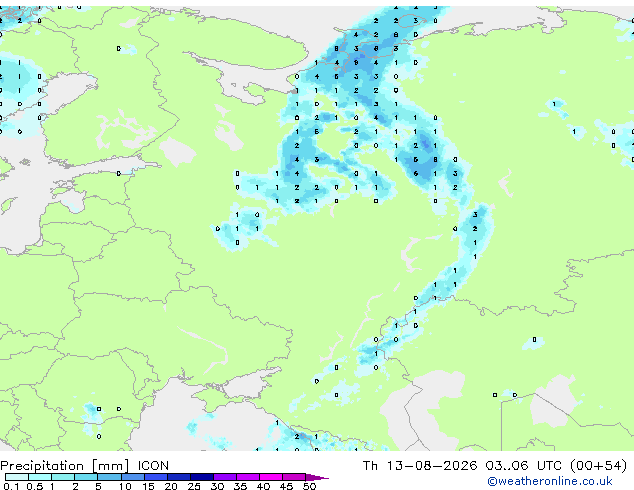Select the 0.5–1 mm legend color box
This screenshot has height=490, width=634.
tap(40, 477)
